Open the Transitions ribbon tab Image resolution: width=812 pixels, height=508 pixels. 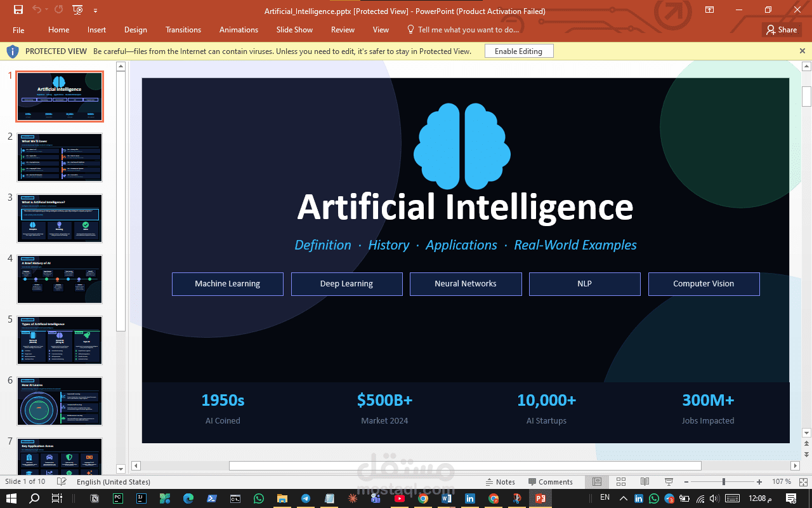(x=183, y=30)
